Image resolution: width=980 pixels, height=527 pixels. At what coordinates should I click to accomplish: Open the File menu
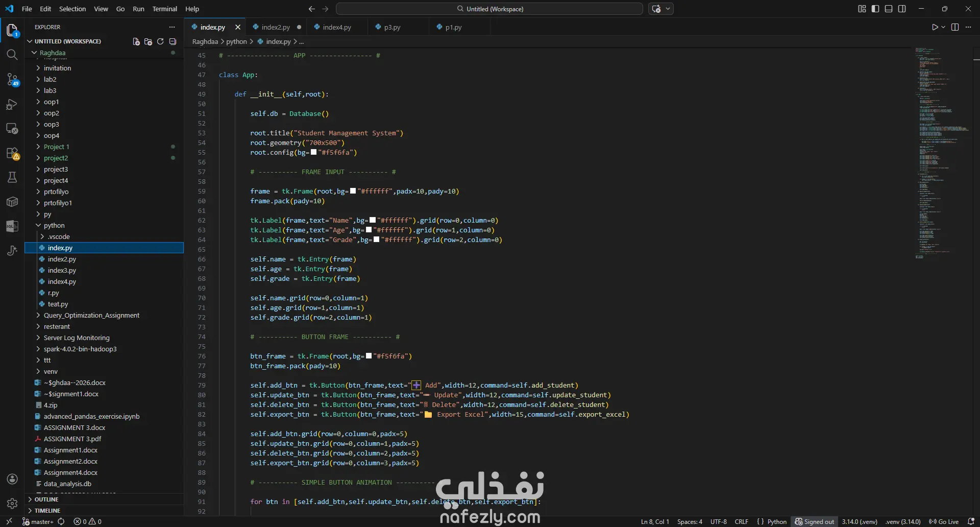click(x=27, y=9)
